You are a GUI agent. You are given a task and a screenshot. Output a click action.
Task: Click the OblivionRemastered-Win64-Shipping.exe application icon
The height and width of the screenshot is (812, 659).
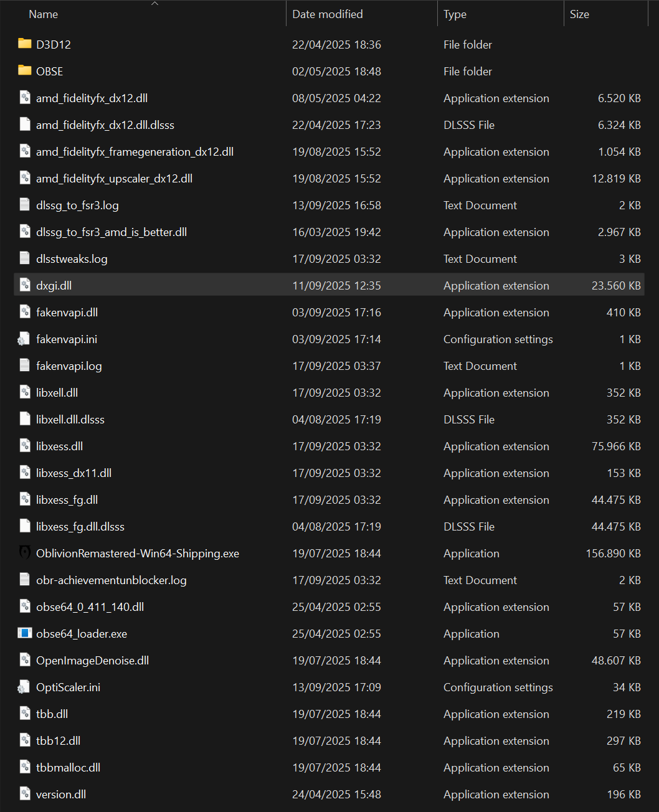pyautogui.click(x=25, y=553)
